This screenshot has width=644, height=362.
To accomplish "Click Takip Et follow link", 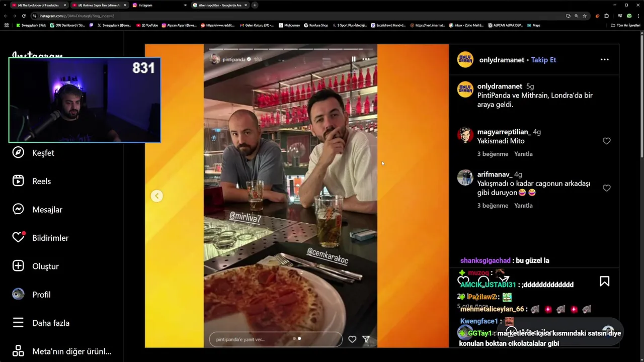I will point(543,59).
